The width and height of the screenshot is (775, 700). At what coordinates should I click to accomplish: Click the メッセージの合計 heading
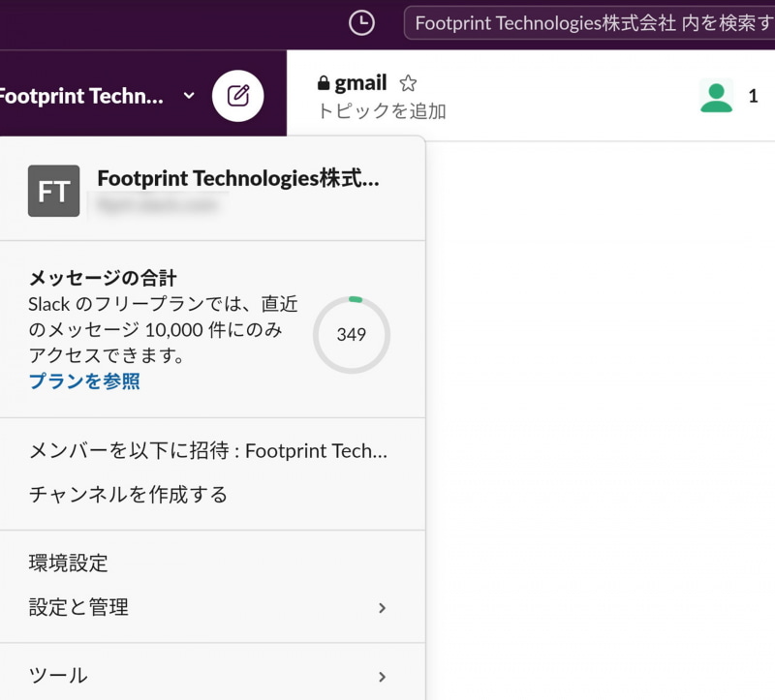[x=103, y=278]
